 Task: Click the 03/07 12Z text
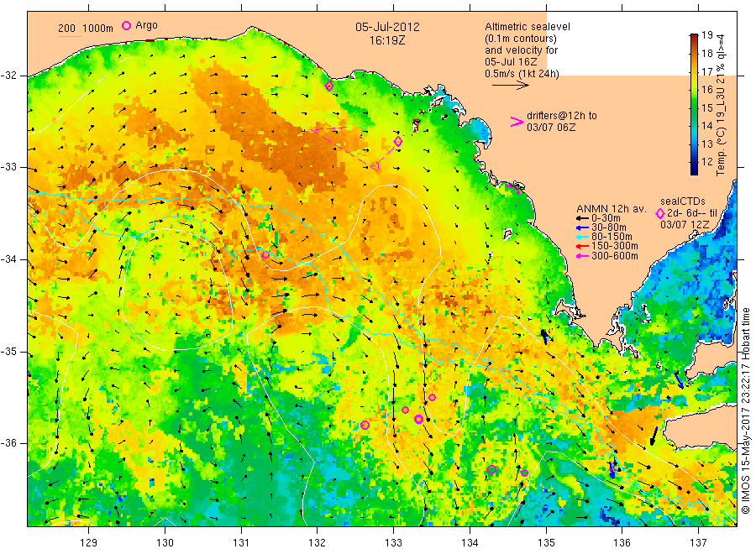click(x=685, y=225)
